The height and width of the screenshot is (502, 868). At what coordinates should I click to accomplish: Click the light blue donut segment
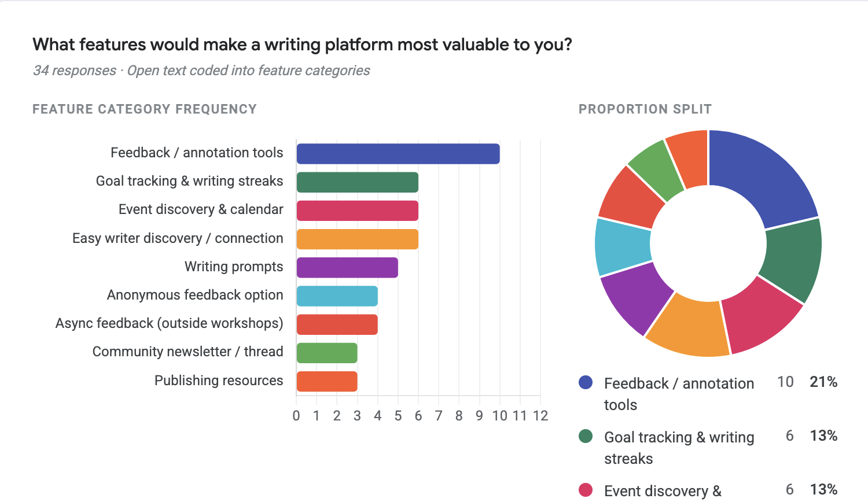pyautogui.click(x=623, y=246)
